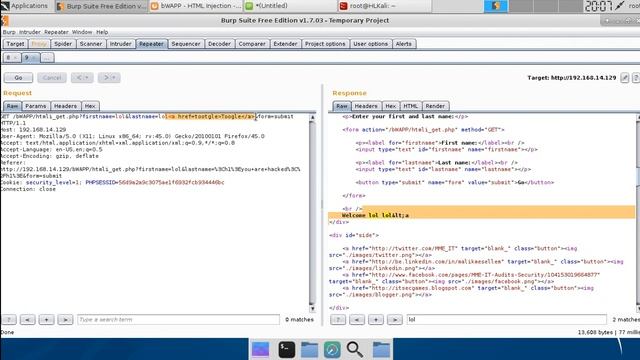Jump to the previous match in the request search
Image resolution: width=640 pixels, height=360 pixels.
(28, 320)
